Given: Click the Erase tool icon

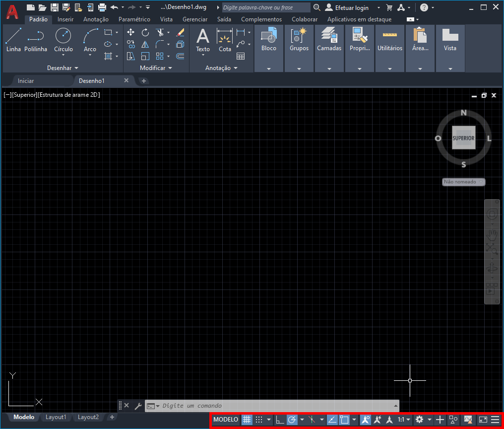Looking at the screenshot, I should (x=181, y=32).
